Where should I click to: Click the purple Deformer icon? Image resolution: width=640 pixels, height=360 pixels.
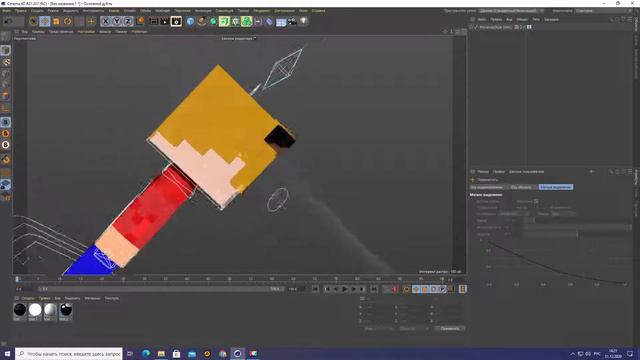point(269,21)
